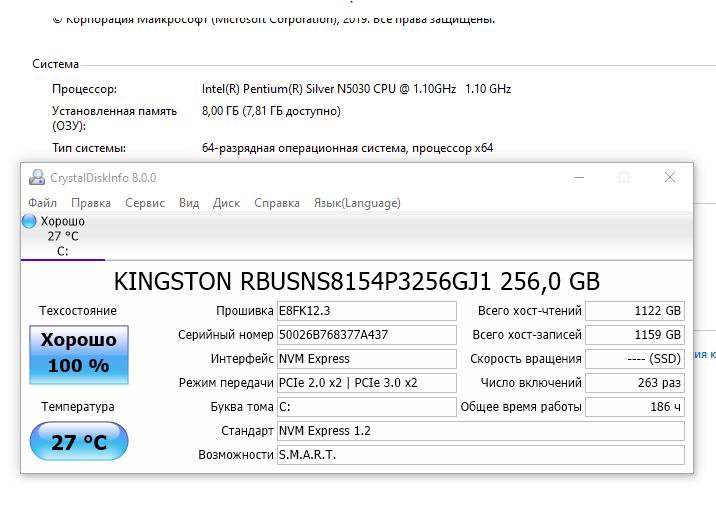Open the Язык(Language) menu
Image resolution: width=716 pixels, height=518 pixels.
357,203
